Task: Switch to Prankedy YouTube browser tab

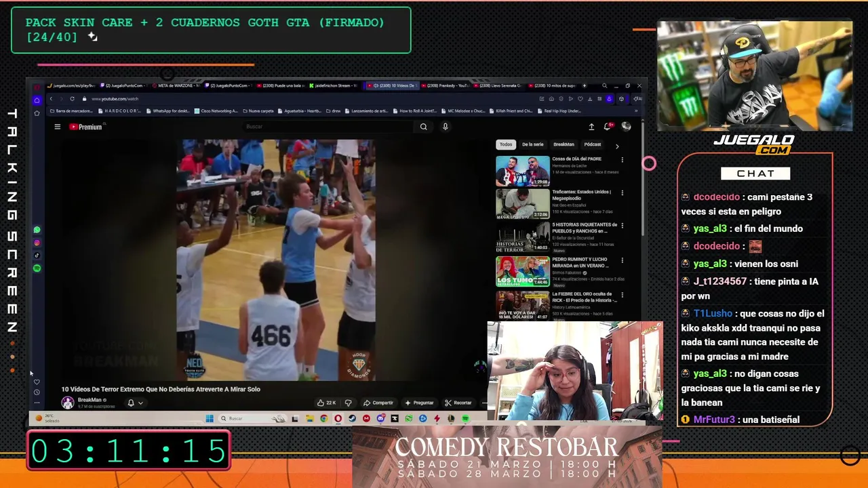Action: (446, 86)
